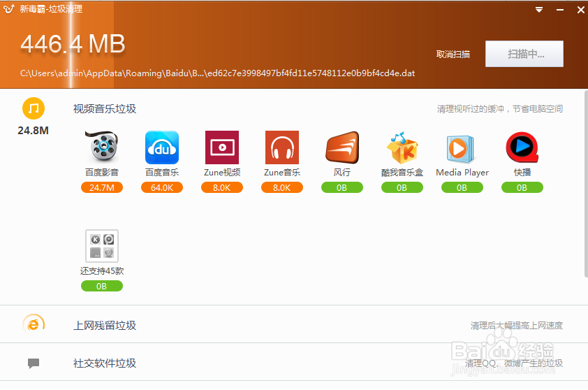This screenshot has height=390, width=588.
Task: Click the 清理后大幅提高上网速度 description
Action: click(516, 326)
